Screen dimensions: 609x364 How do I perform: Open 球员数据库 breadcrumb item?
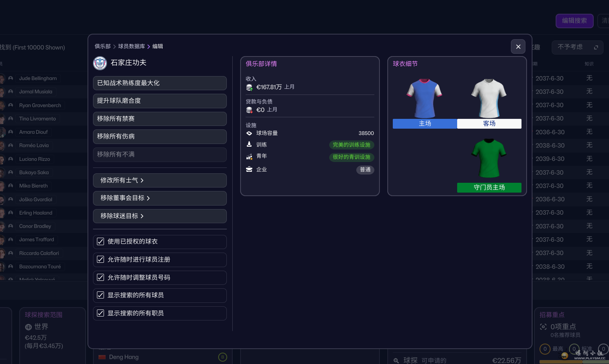131,46
